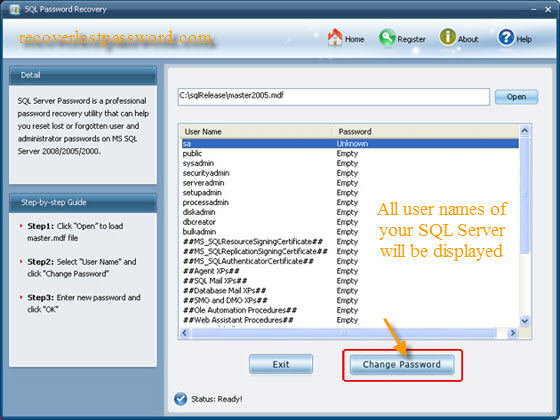
Task: Click the green Register key icon
Action: [387, 38]
